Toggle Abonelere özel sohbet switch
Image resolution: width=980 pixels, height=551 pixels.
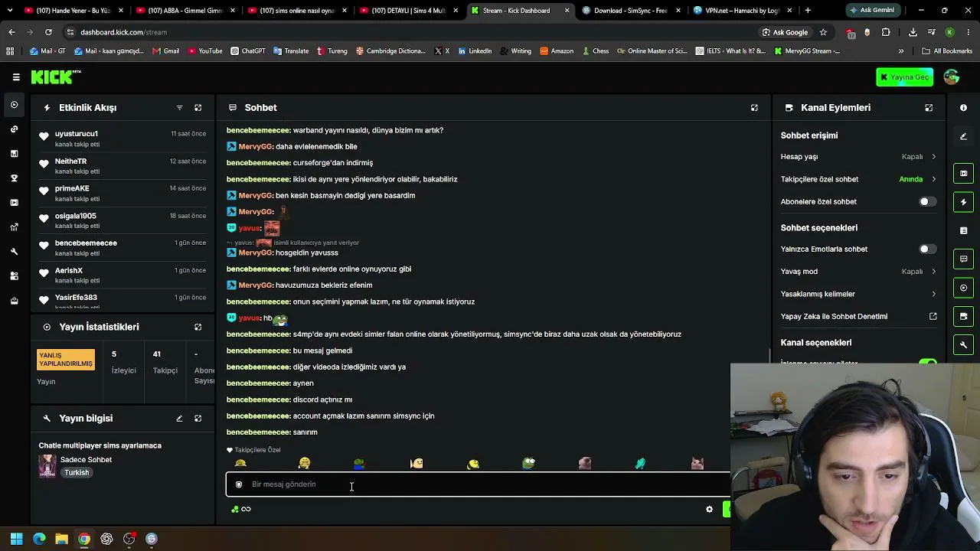click(x=927, y=202)
